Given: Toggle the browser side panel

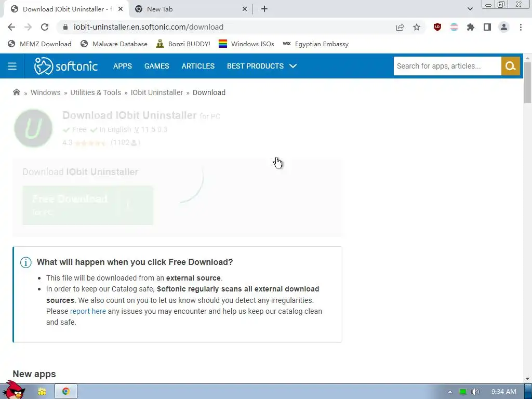Looking at the screenshot, I should [487, 27].
